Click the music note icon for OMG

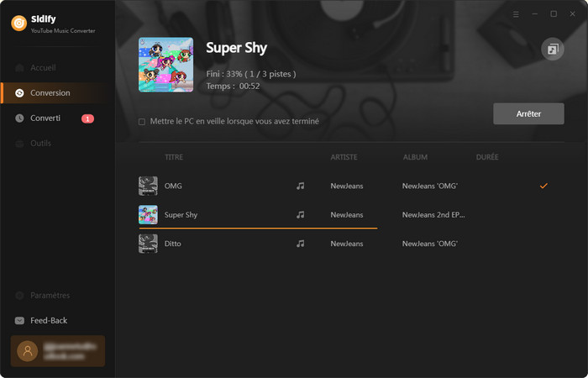pos(301,186)
